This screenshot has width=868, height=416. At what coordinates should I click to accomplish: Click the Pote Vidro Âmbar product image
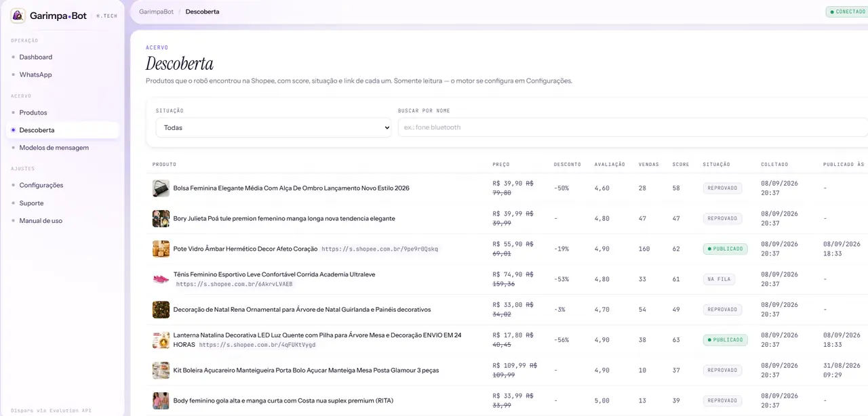[161, 249]
